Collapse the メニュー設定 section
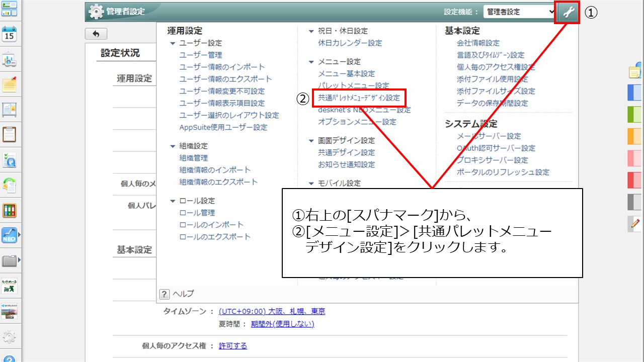644x362 pixels. click(311, 61)
